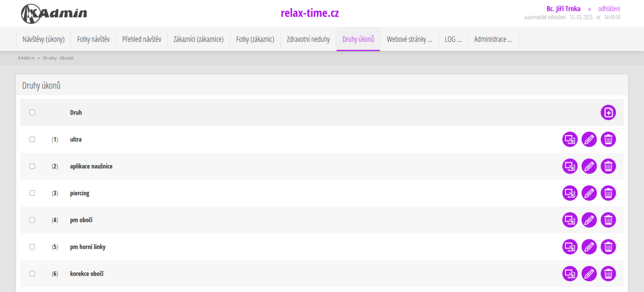This screenshot has height=292, width=644.
Task: Click the odhlášení logout link
Action: click(609, 9)
